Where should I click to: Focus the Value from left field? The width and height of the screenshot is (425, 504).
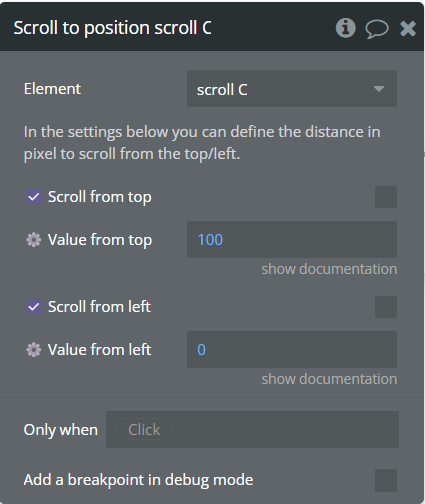(x=292, y=349)
